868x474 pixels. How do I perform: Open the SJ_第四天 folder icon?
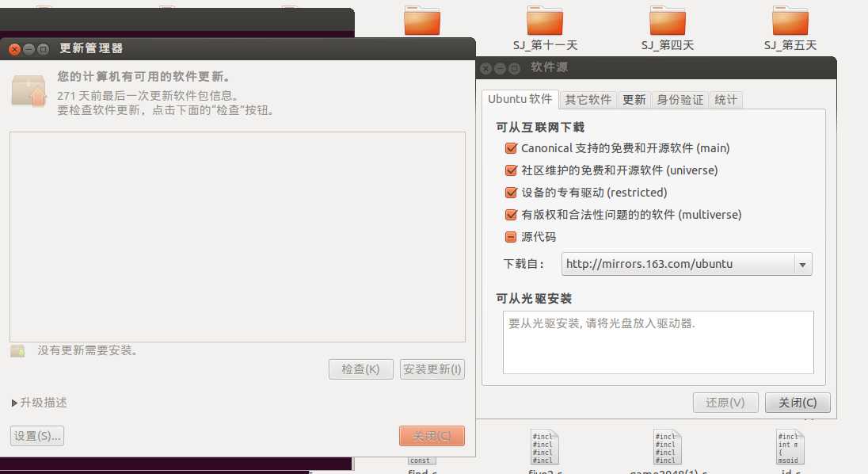coord(668,21)
